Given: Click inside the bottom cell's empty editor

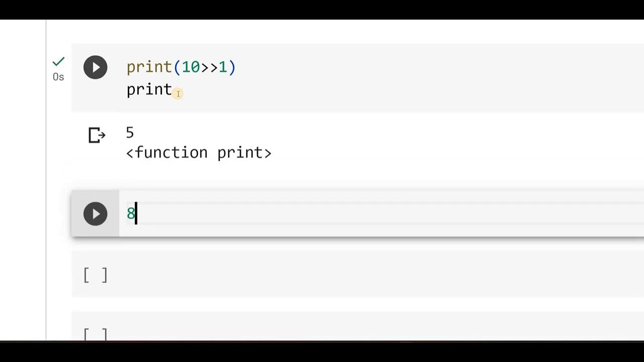Looking at the screenshot, I should click(x=352, y=332).
